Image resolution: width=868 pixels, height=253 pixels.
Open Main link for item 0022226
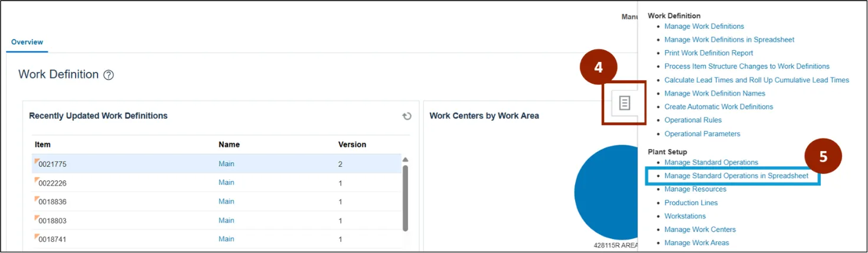coord(226,183)
